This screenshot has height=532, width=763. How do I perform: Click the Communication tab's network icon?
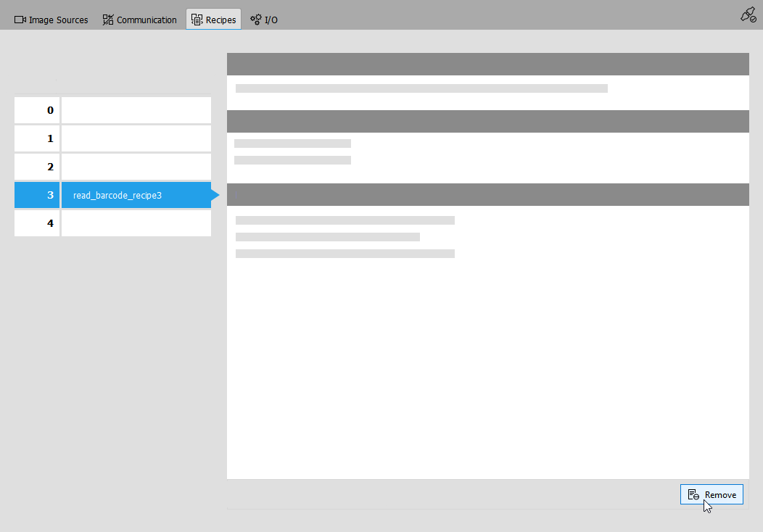tap(108, 20)
